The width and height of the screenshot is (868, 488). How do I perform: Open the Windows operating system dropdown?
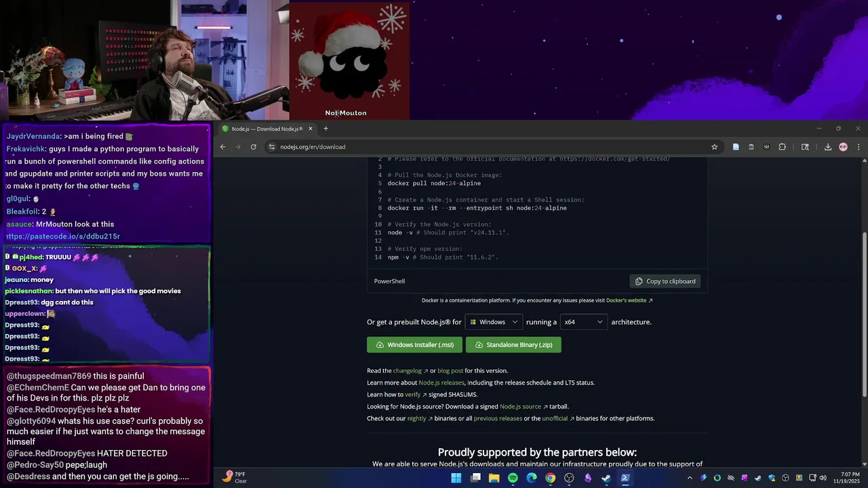494,322
